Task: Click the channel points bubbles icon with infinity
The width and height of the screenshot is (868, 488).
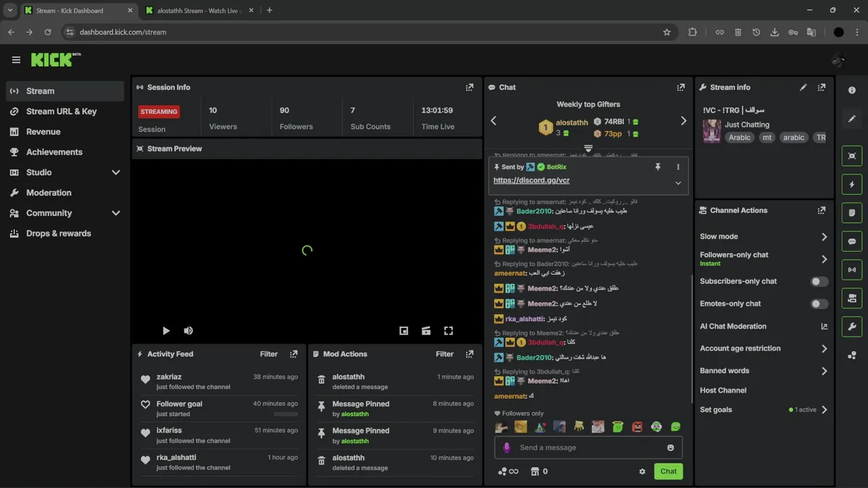Action: [x=508, y=472]
